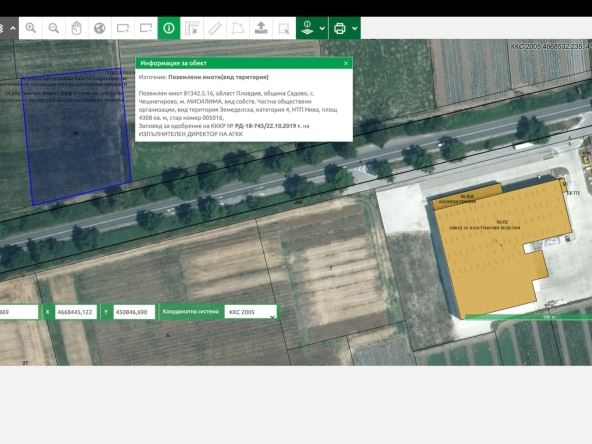Click the X coordinate input field
This screenshot has height=444, width=592.
pos(76,312)
